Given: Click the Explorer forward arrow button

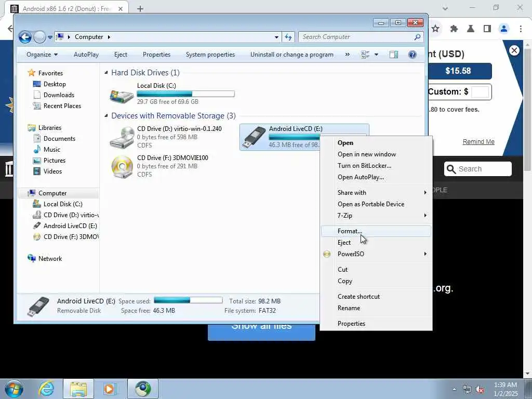Looking at the screenshot, I should 39,37.
